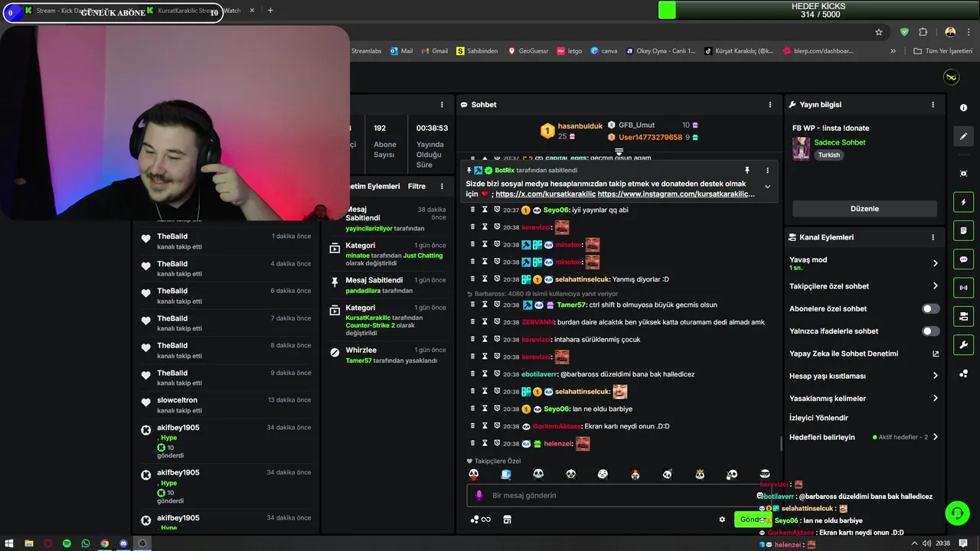
Task: Toggle Yalnızca ifadelerle sohbet switch
Action: point(930,331)
